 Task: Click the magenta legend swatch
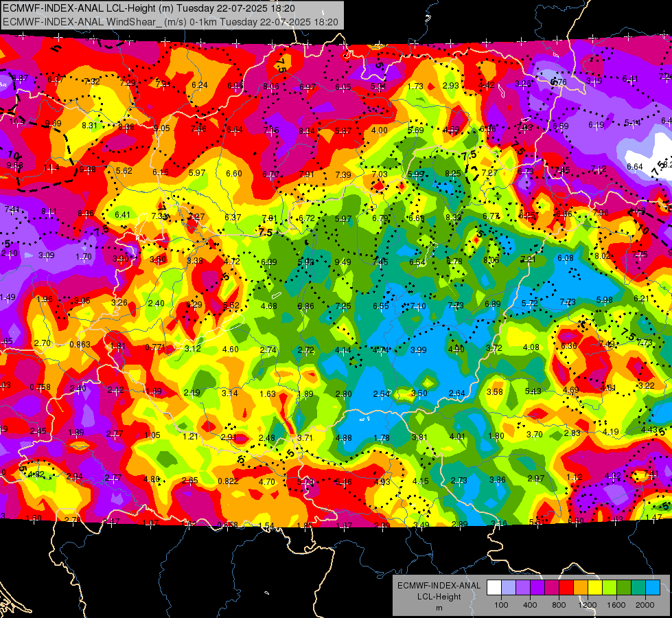552,587
